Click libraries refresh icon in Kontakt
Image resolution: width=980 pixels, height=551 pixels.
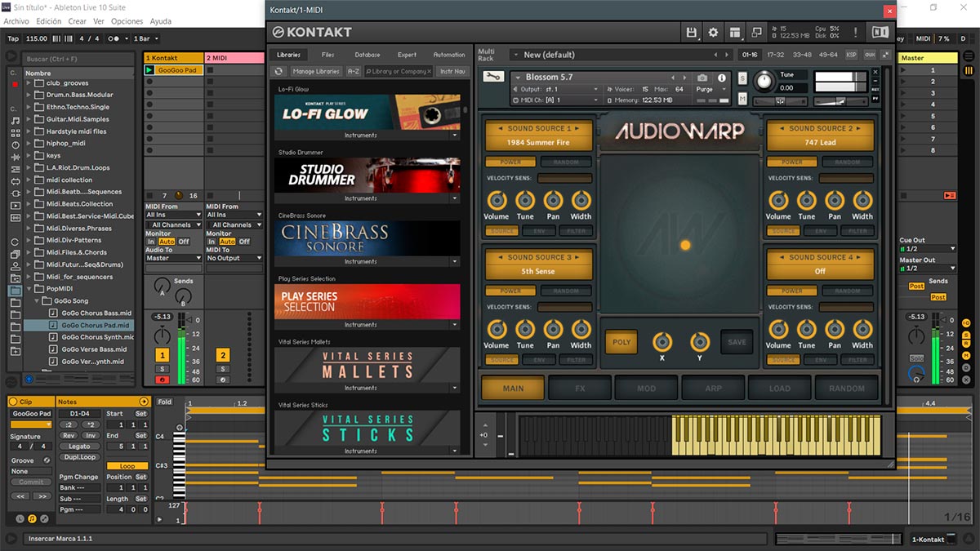tap(278, 71)
